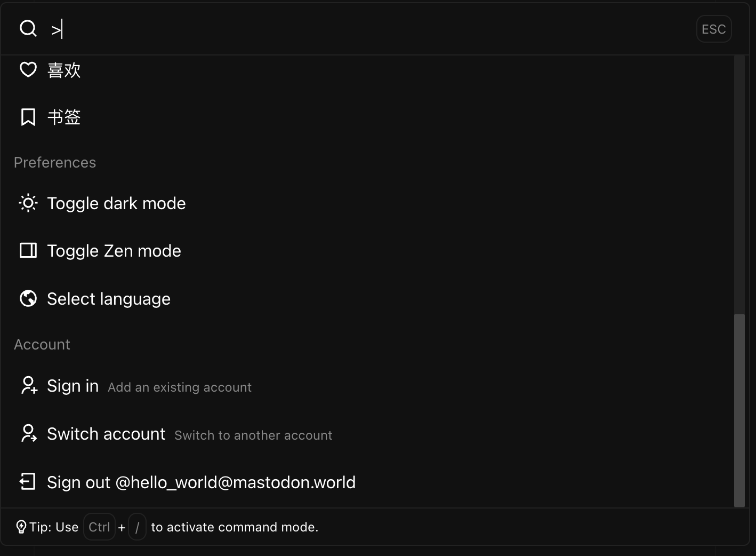The width and height of the screenshot is (756, 556).
Task: Click the sun icon for Toggle dark mode
Action: 28,203
